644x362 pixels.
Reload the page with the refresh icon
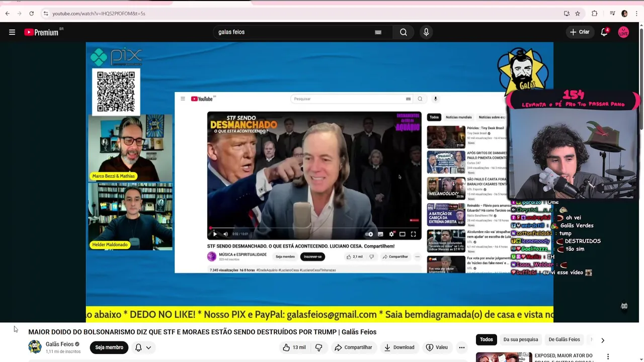tap(31, 14)
